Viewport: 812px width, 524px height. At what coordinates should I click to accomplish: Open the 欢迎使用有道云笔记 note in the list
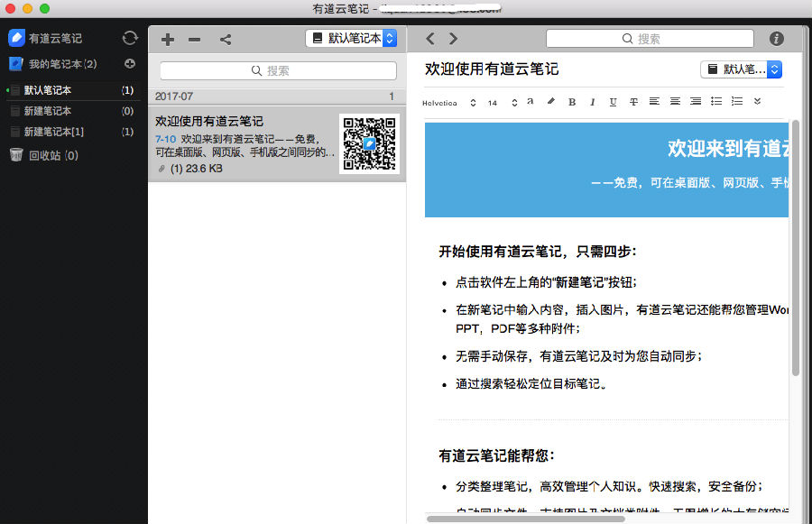(277, 144)
